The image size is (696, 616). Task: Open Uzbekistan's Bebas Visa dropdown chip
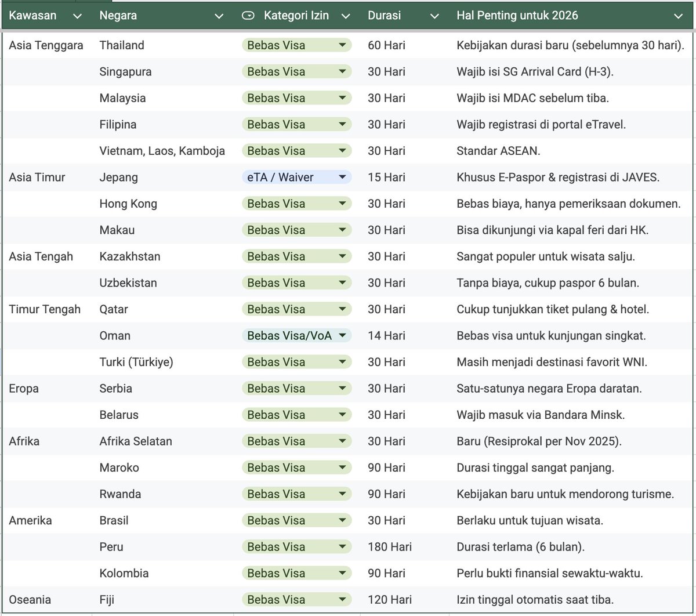pyautogui.click(x=296, y=283)
